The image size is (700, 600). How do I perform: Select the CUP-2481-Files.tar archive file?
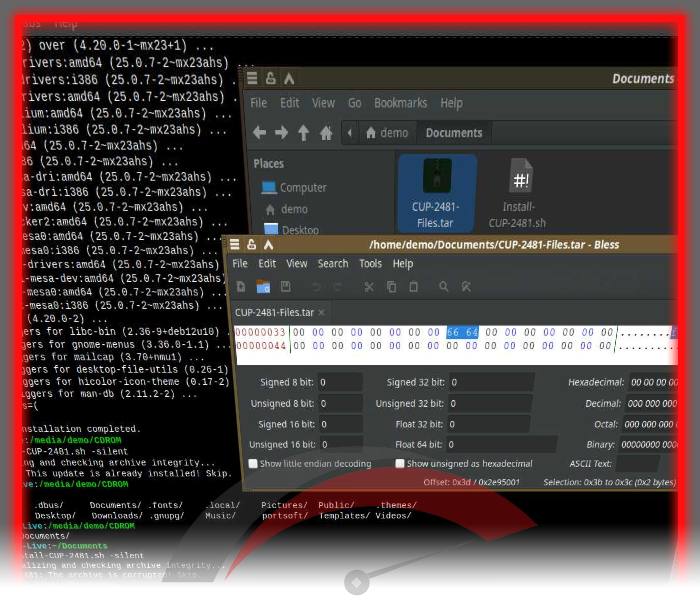point(436,193)
